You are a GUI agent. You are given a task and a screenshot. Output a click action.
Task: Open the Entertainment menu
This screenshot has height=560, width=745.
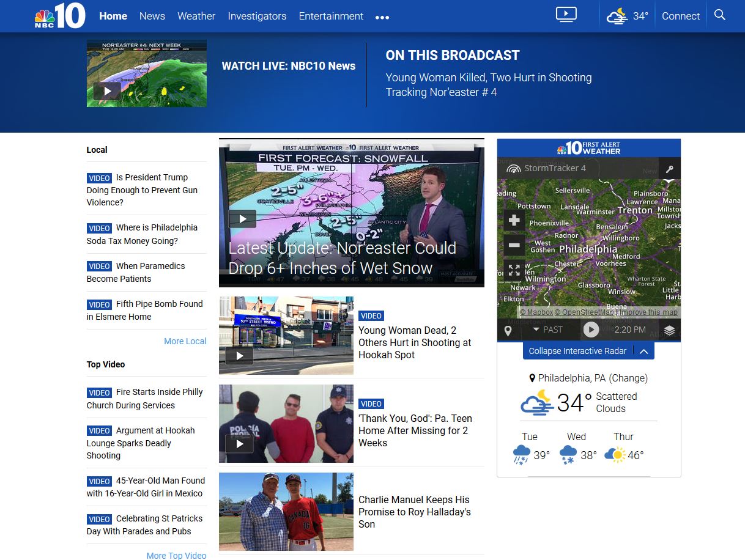(x=331, y=16)
